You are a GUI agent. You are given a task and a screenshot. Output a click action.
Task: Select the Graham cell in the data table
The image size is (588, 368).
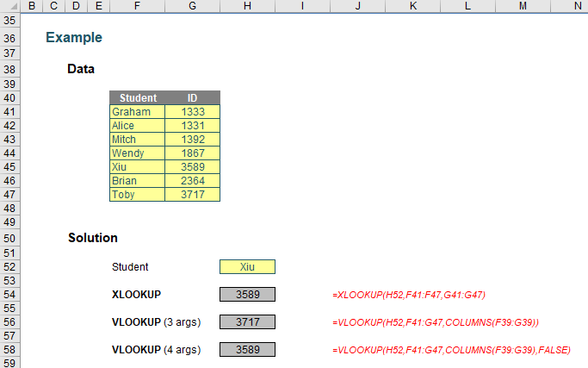tap(137, 112)
